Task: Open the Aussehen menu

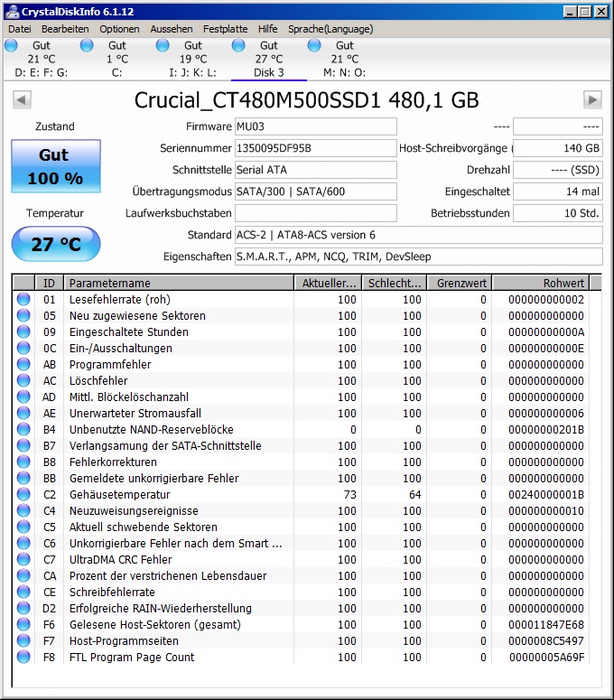Action: click(x=172, y=29)
